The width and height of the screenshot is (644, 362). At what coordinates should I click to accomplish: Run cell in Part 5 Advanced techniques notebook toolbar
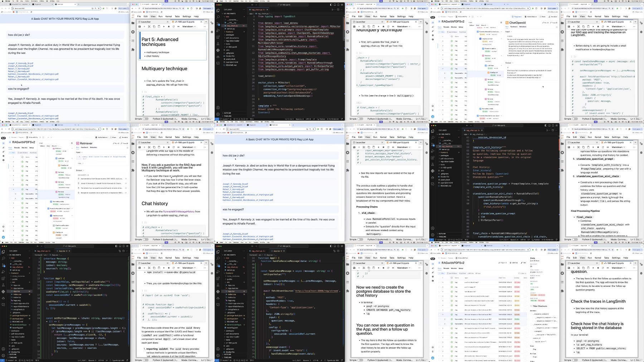tap(164, 26)
